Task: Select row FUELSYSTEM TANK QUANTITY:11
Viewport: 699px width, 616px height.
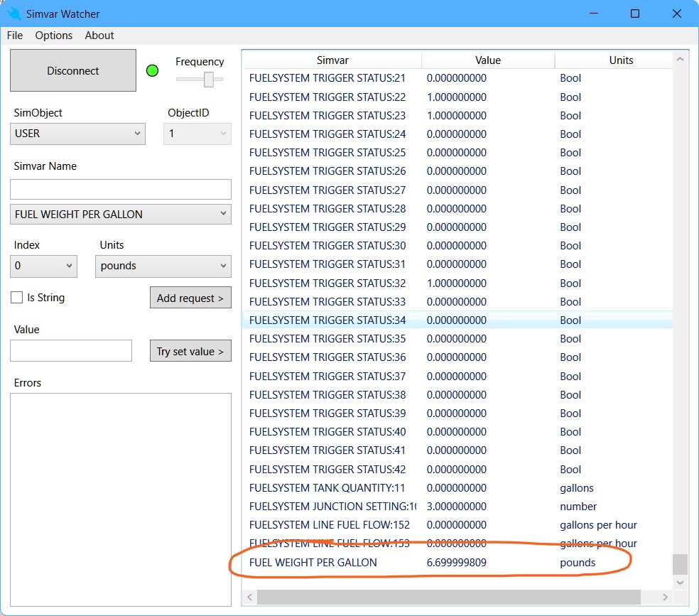Action: pyautogui.click(x=457, y=488)
